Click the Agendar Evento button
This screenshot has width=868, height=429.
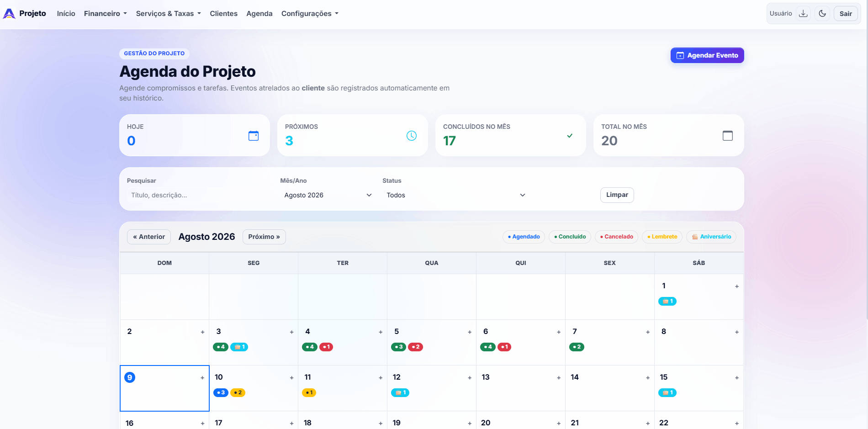tap(707, 55)
